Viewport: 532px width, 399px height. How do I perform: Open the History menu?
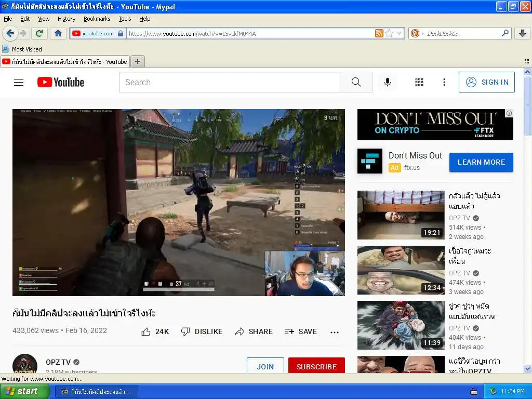[x=66, y=19]
